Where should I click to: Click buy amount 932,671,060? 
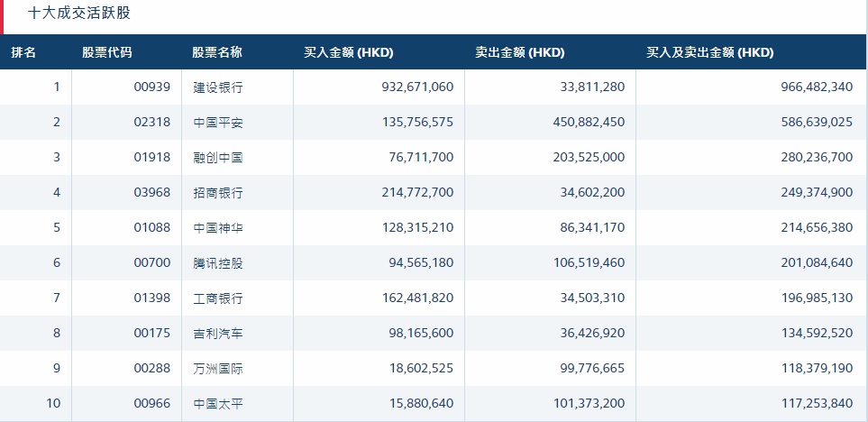click(418, 87)
